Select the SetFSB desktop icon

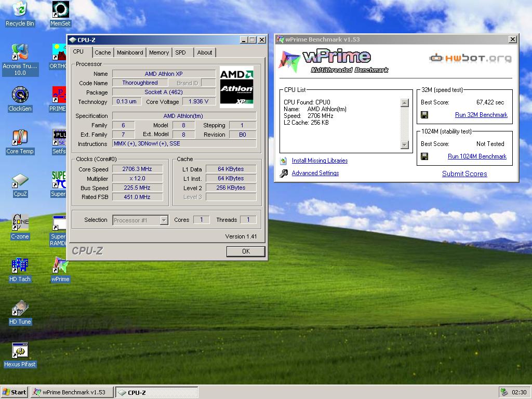pos(59,142)
